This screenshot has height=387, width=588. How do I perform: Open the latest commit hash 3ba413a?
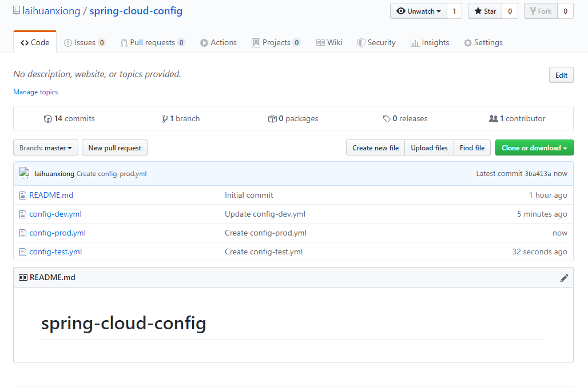[538, 173]
